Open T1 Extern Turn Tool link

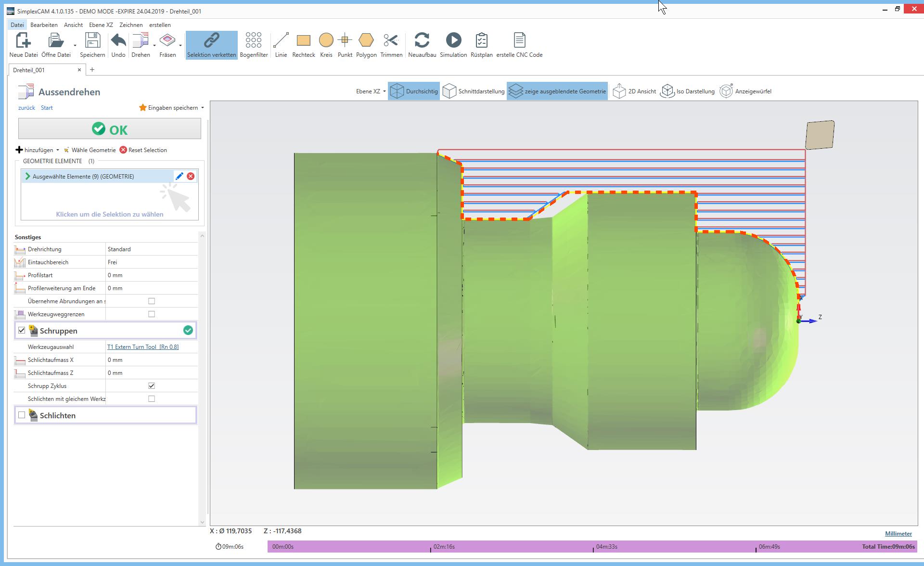pos(142,347)
